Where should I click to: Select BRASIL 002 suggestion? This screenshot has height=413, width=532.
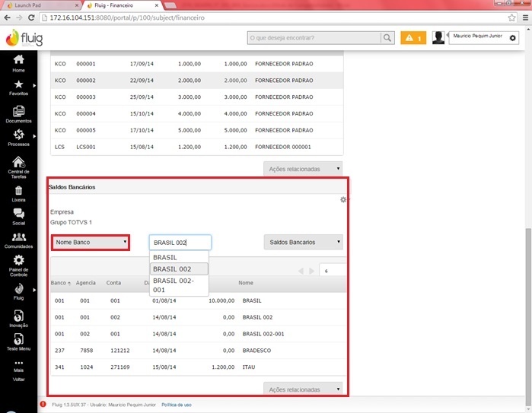(x=179, y=269)
